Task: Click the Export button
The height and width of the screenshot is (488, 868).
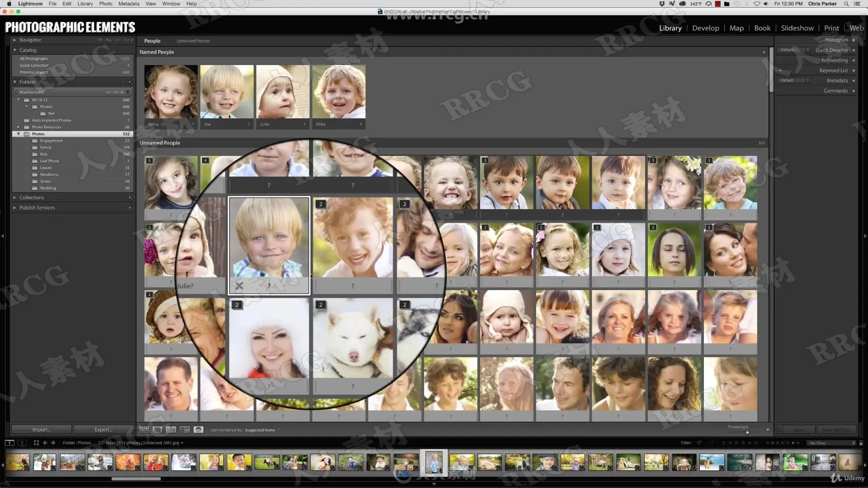Action: 104,430
